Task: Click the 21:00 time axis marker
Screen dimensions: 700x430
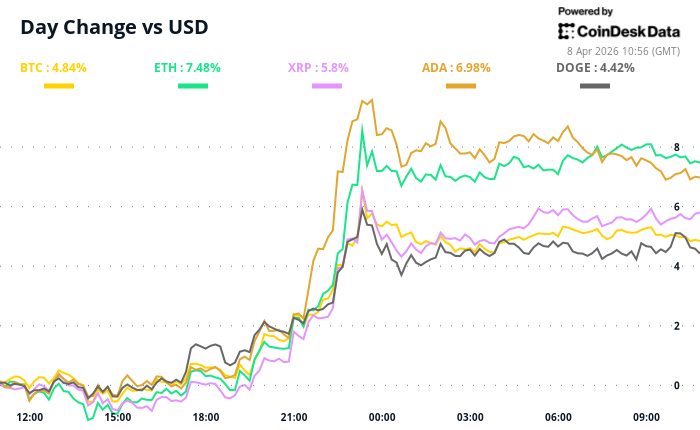Action: (294, 417)
